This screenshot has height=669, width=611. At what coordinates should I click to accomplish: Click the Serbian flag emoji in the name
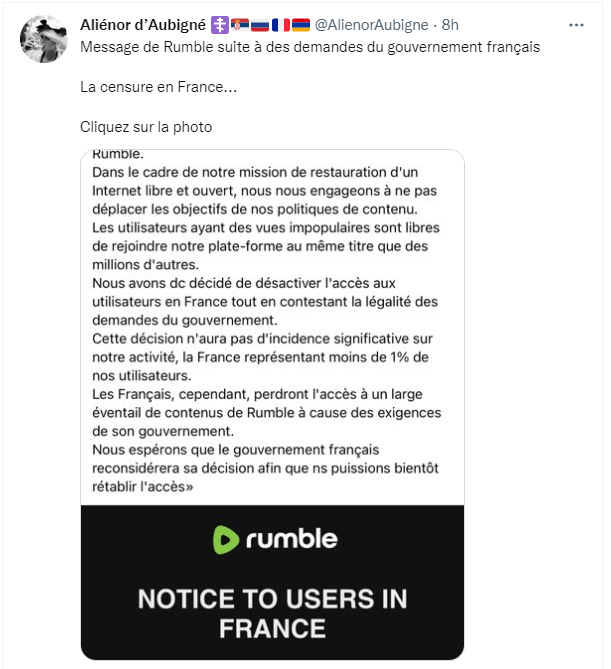(239, 24)
